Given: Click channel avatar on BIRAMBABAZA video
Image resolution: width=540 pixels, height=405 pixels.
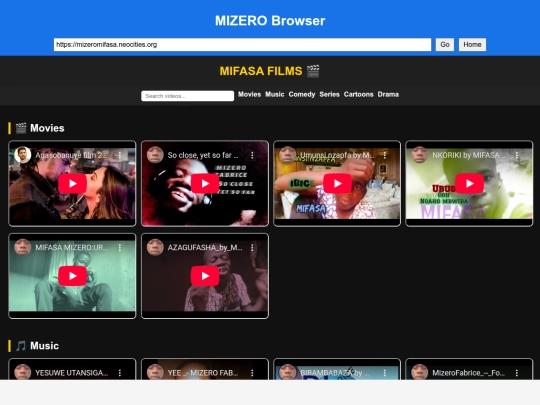Looking at the screenshot, I should [288, 372].
